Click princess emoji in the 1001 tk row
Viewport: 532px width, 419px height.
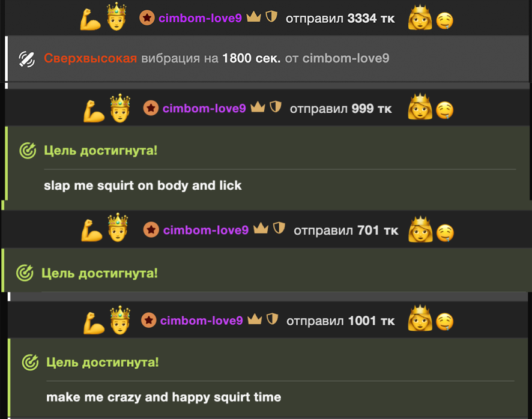(420, 318)
